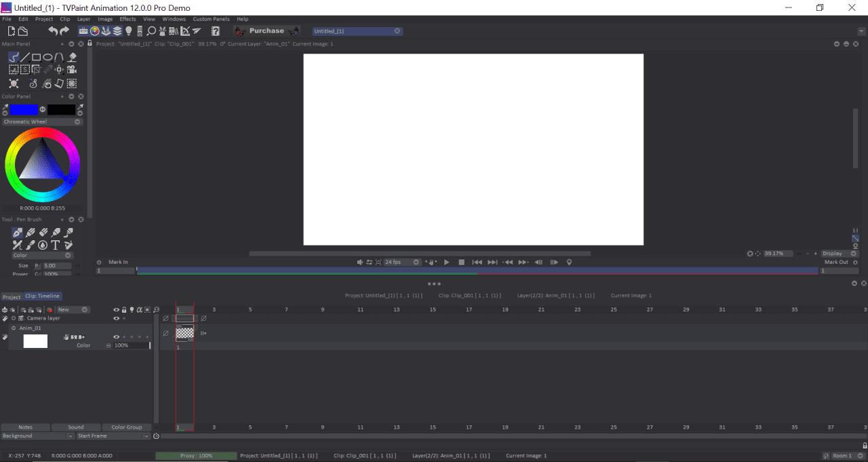
Task: Toggle the sound mute icon near playback controls
Action: click(359, 262)
